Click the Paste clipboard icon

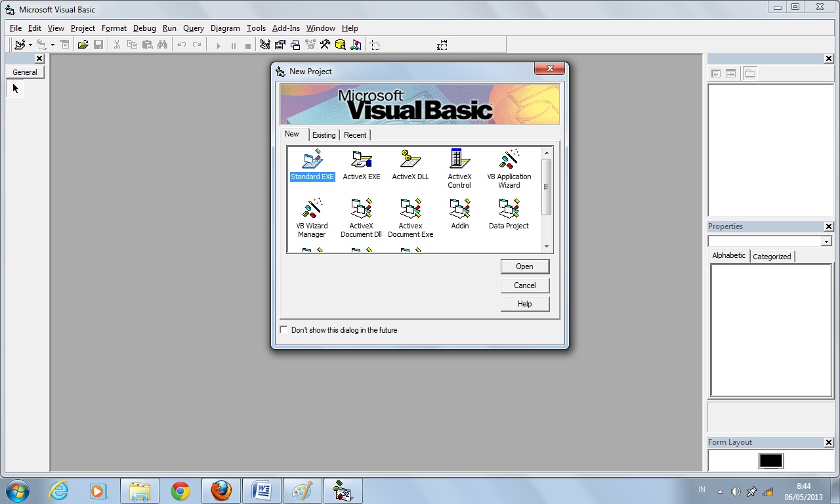pyautogui.click(x=147, y=45)
